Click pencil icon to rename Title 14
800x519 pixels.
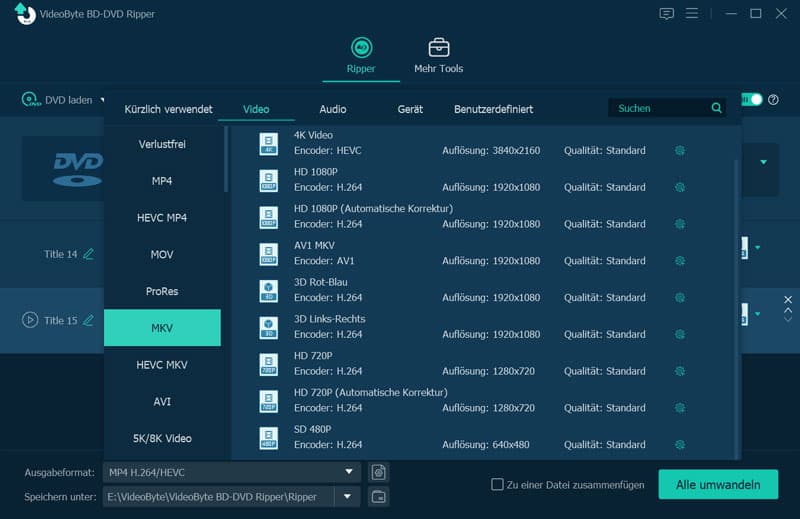tap(89, 254)
